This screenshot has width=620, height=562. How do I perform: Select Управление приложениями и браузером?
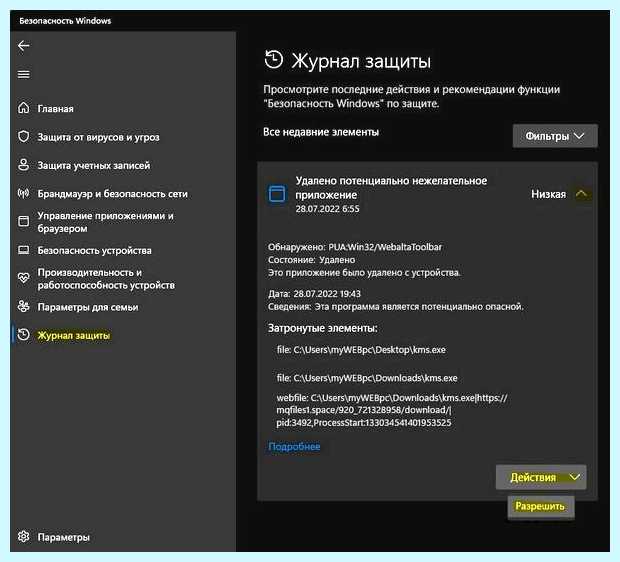point(105,222)
